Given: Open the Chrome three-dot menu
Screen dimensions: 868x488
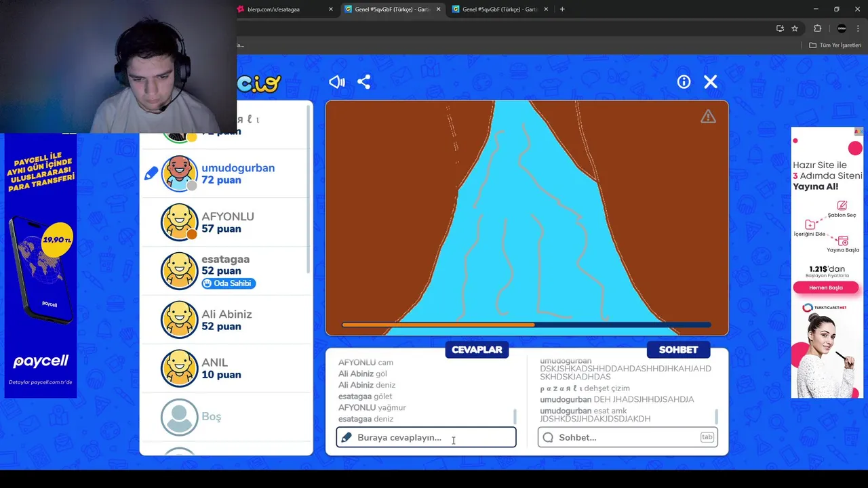Looking at the screenshot, I should (859, 28).
